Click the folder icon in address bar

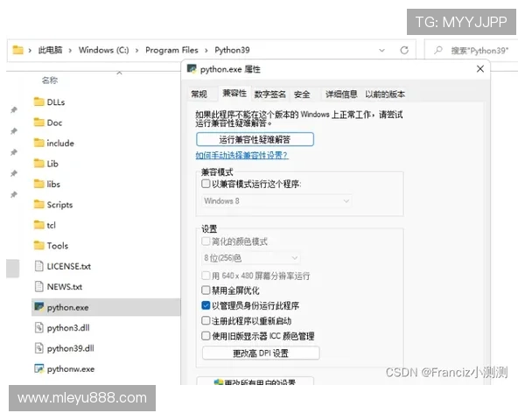pyautogui.click(x=17, y=50)
